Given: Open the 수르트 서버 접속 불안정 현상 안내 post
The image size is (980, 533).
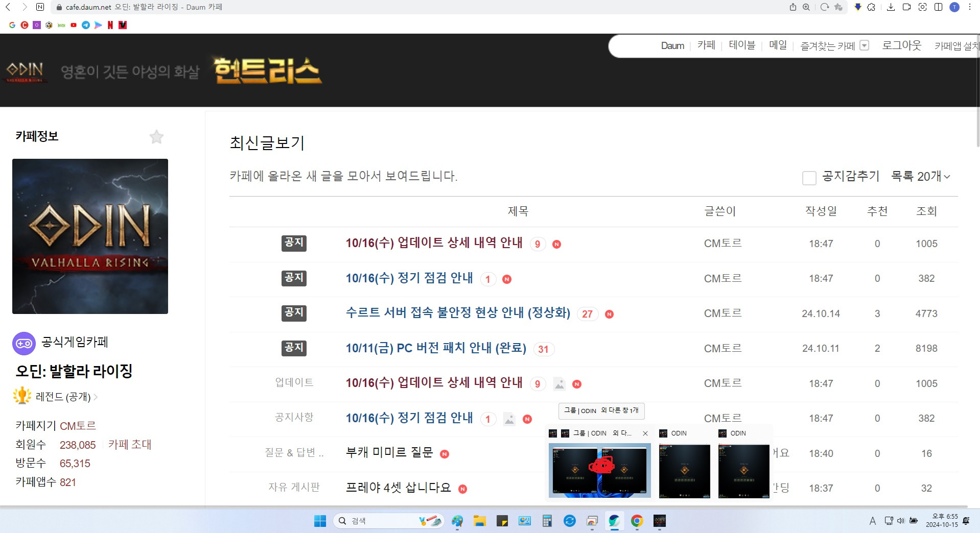Looking at the screenshot, I should tap(458, 312).
